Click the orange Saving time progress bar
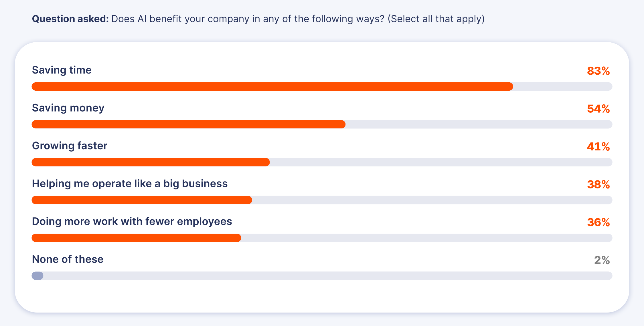Viewport: 644px width, 326px height. [x=272, y=86]
